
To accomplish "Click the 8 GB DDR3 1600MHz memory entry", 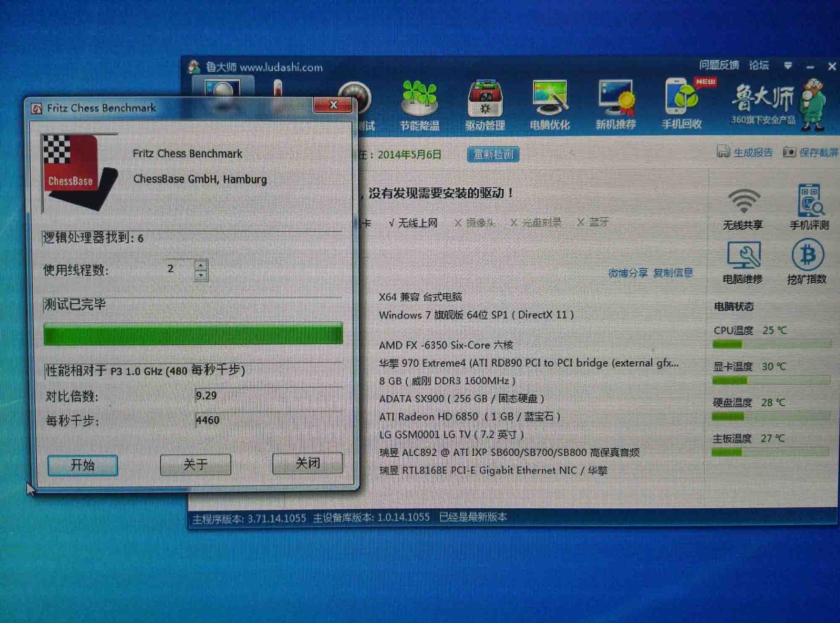I will pos(447,381).
